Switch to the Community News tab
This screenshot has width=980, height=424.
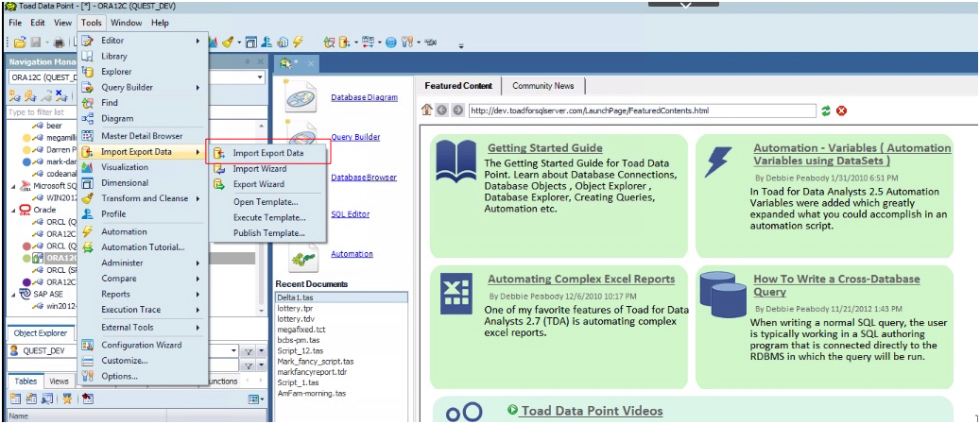(542, 86)
